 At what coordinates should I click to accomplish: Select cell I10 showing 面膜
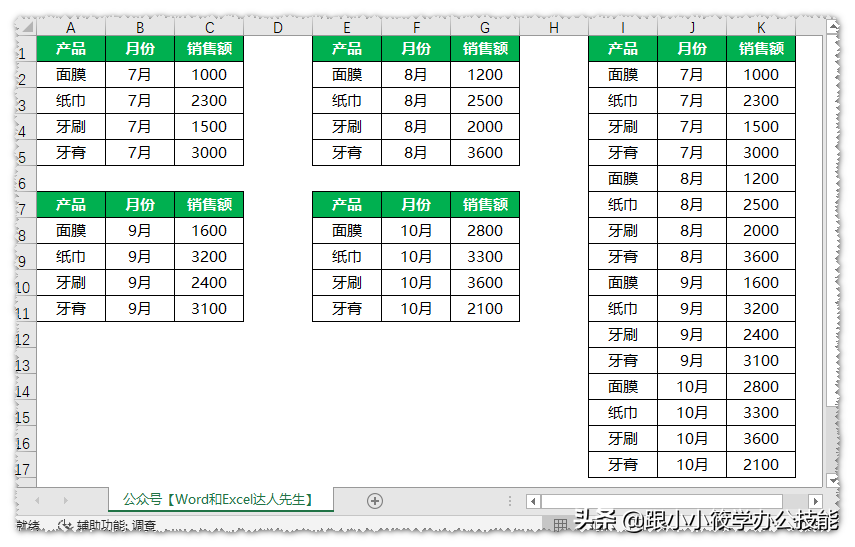623,282
